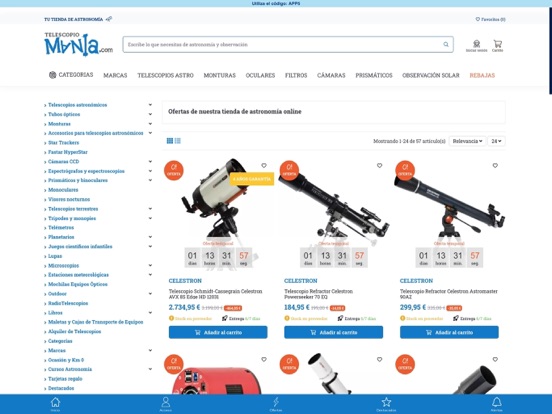Open the 24 items per page dropdown
The image size is (552, 414).
(x=496, y=141)
